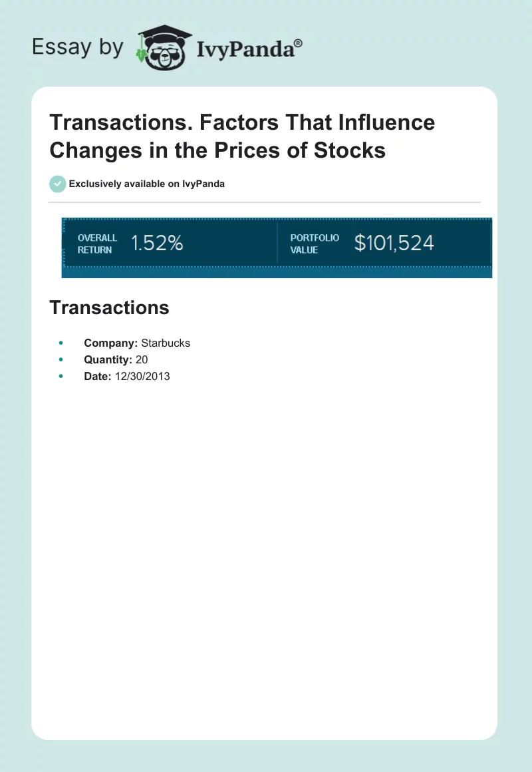Image resolution: width=532 pixels, height=772 pixels.
Task: Click the Overall Return label
Action: pyautogui.click(x=97, y=244)
